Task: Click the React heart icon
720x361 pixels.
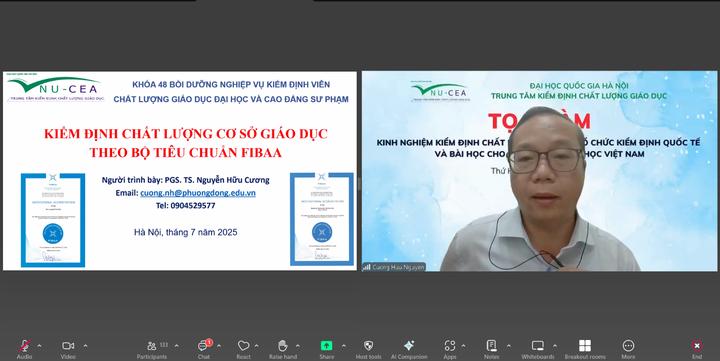Action: click(x=243, y=345)
